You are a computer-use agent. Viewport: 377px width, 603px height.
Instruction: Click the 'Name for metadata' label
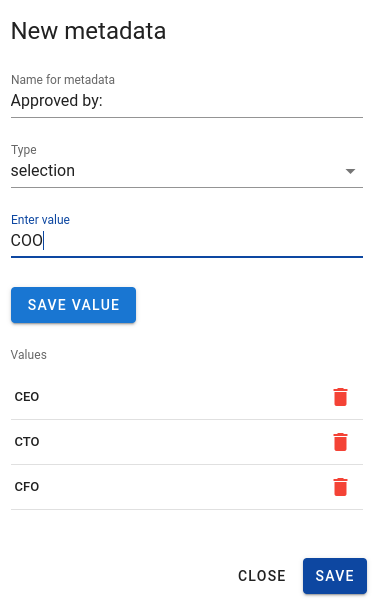[63, 80]
